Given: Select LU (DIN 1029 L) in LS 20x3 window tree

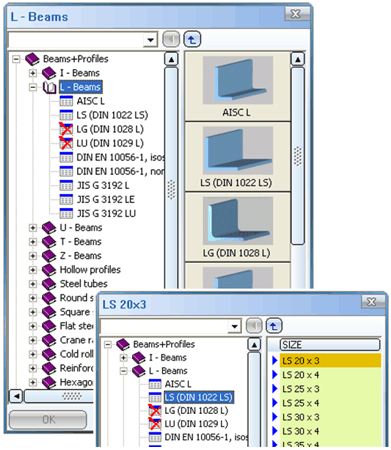Looking at the screenshot, I should [x=196, y=424].
